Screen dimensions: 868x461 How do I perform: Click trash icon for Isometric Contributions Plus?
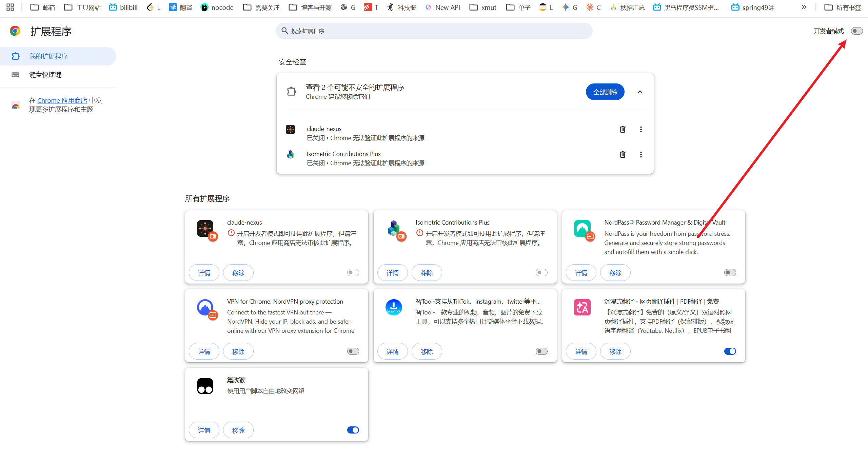coord(623,154)
